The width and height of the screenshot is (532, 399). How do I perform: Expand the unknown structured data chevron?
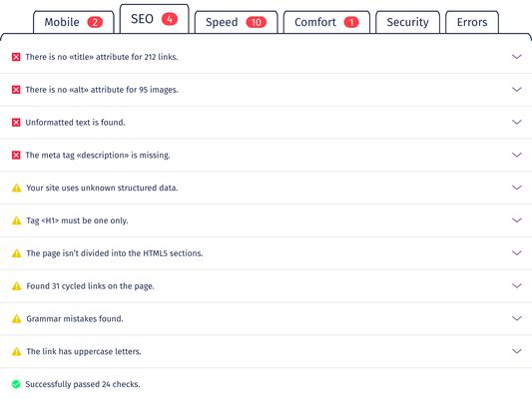[517, 188]
